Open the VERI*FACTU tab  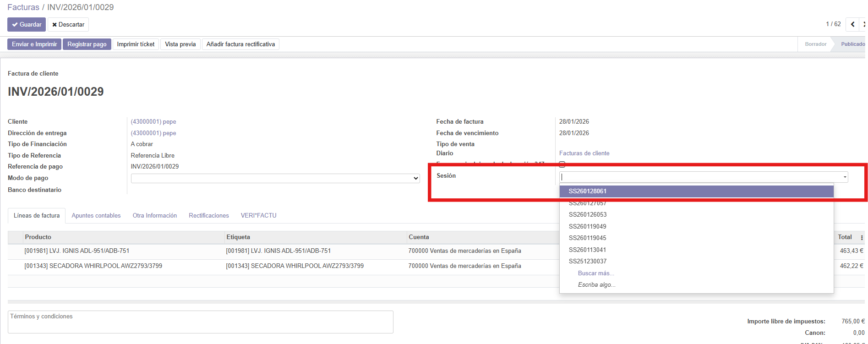click(x=258, y=215)
